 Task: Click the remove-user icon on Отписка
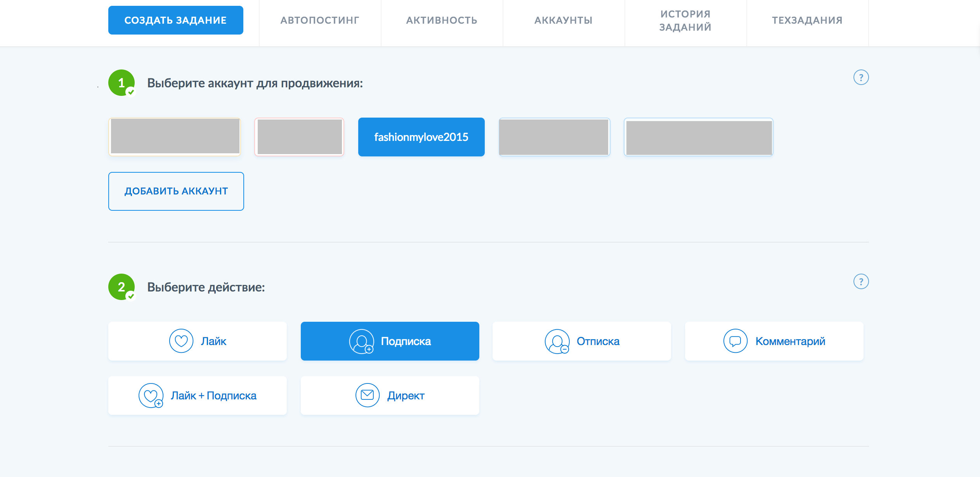(557, 341)
